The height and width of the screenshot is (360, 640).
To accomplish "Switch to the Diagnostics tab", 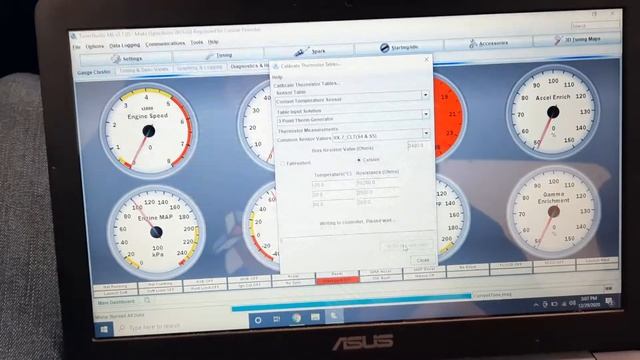I will pyautogui.click(x=249, y=66).
